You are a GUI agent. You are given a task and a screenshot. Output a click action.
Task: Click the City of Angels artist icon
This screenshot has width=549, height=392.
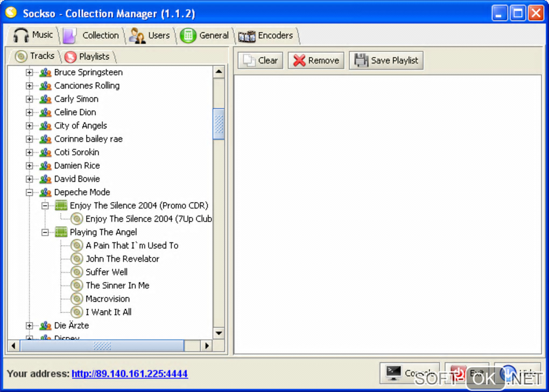pyautogui.click(x=46, y=125)
